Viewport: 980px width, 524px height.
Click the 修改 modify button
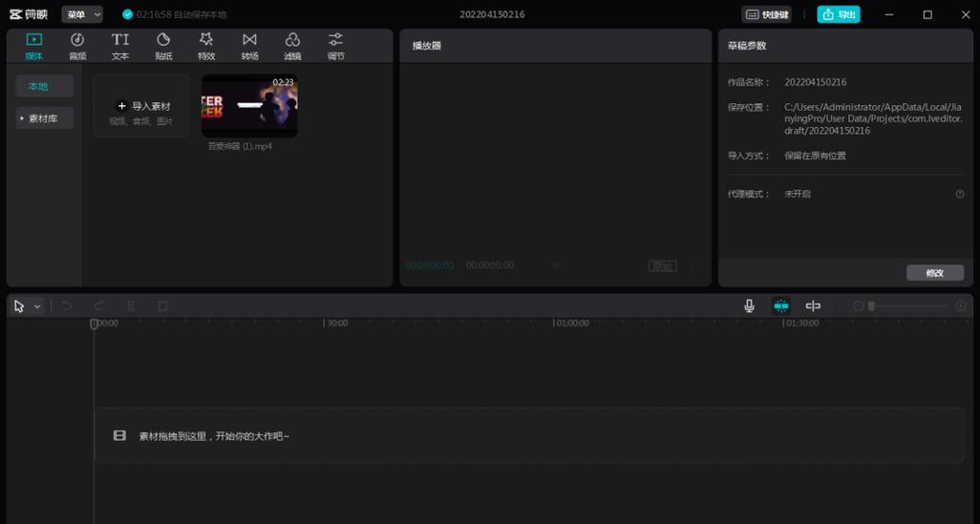pos(935,273)
